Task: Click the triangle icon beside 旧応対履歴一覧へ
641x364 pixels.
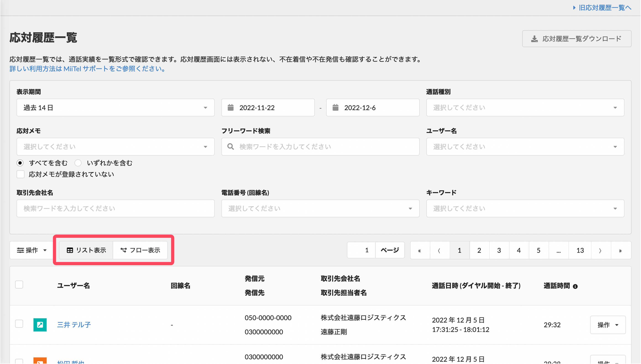Action: (x=574, y=8)
